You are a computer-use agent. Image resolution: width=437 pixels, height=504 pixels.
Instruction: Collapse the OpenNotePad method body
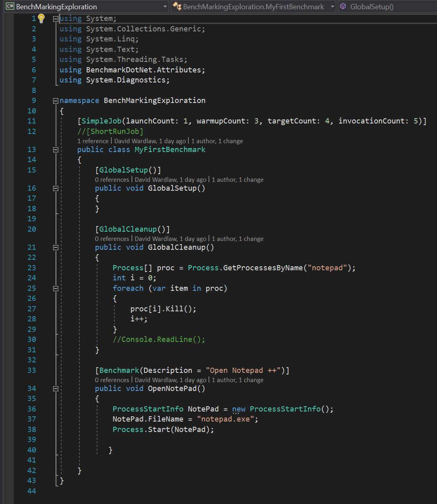56,388
